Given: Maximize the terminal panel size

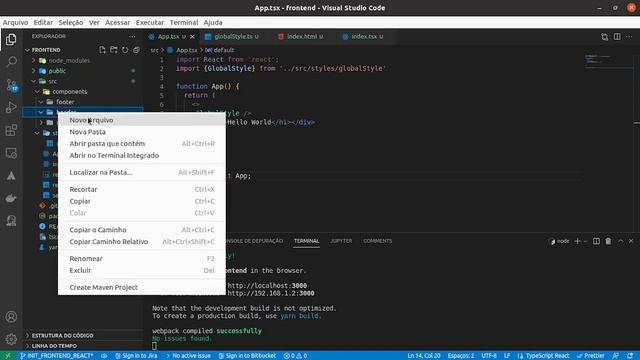Looking at the screenshot, I should 620,241.
